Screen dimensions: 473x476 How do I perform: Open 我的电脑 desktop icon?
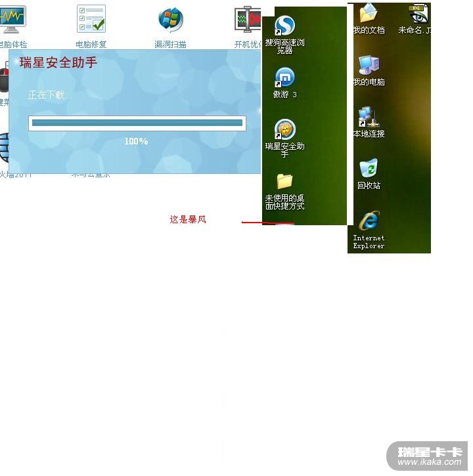click(x=369, y=64)
